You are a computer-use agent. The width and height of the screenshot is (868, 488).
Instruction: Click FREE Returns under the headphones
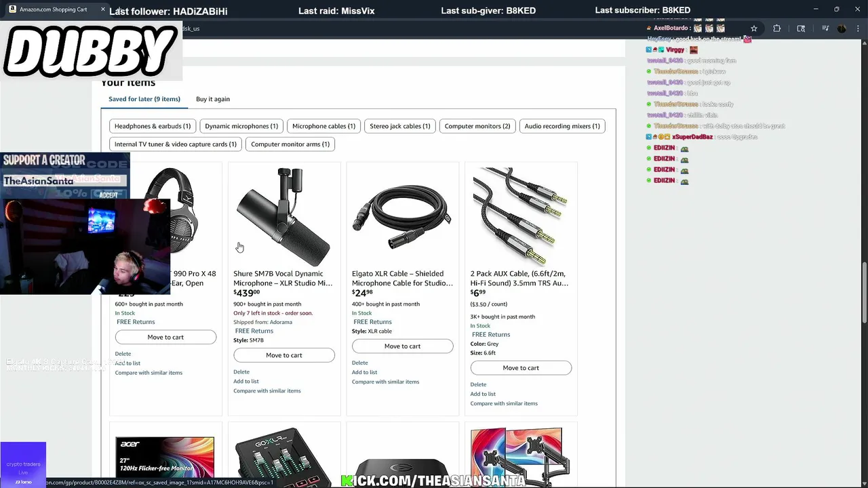pos(136,322)
